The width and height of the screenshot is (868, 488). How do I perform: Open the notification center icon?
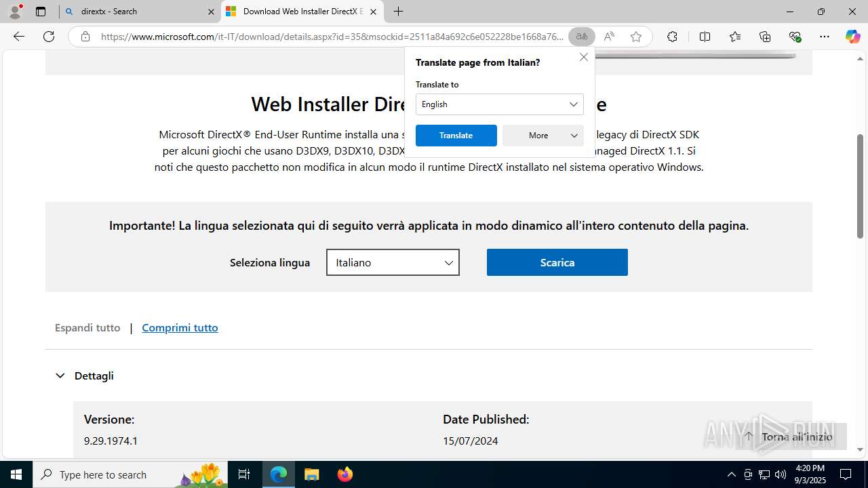tap(846, 474)
